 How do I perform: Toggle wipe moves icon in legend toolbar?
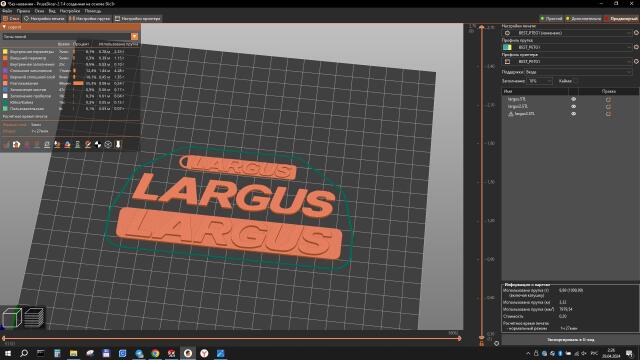[16, 144]
